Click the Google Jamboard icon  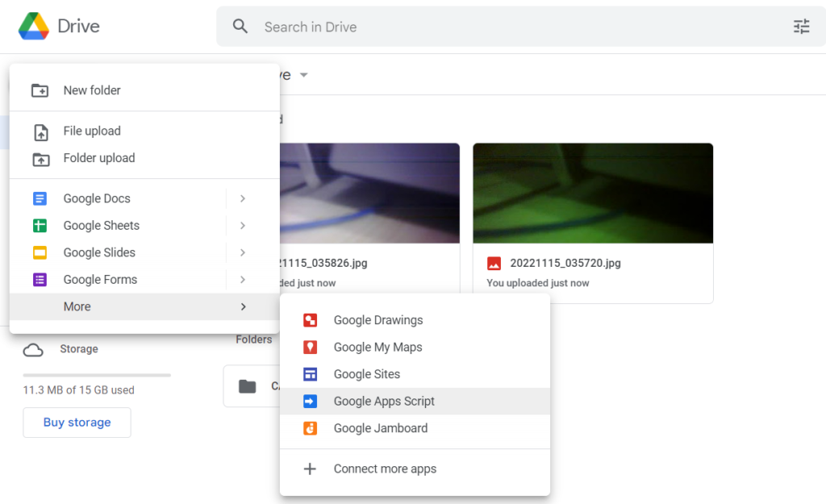[x=310, y=428]
